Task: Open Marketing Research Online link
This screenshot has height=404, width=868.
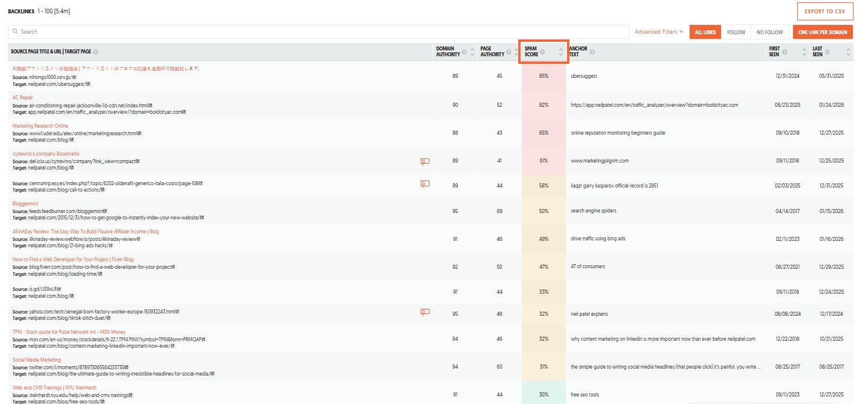Action: [x=40, y=126]
